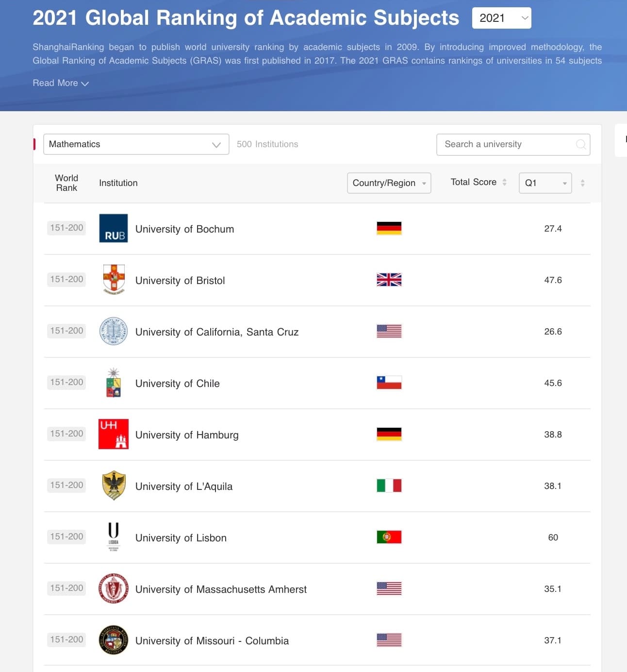This screenshot has height=672, width=627.
Task: Open University of Chile link
Action: [178, 384]
